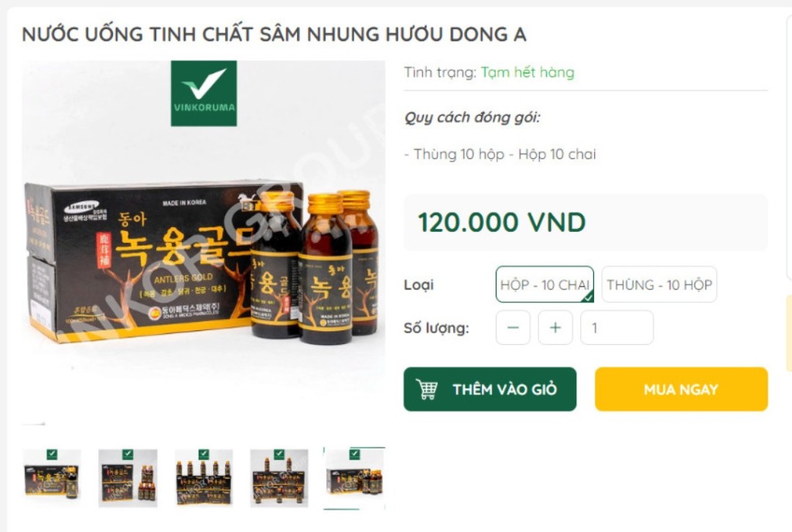The image size is (792, 532).
Task: Open the second product thumbnail
Action: click(x=128, y=478)
